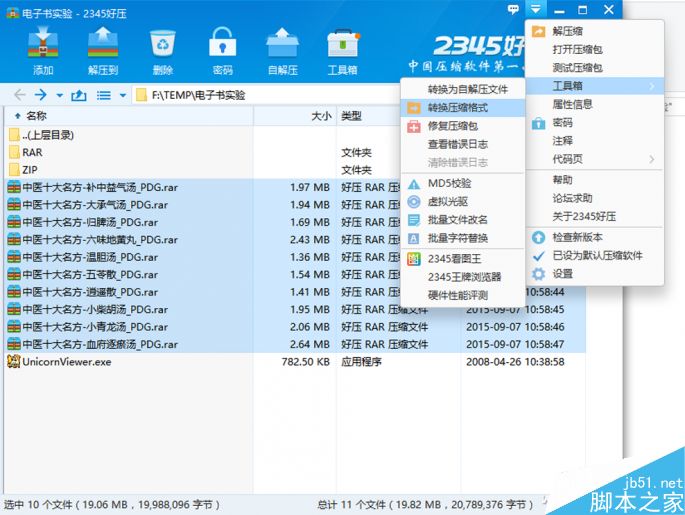This screenshot has height=515, width=685.
Task: Expand the 代码页 submenu entry
Action: pyautogui.click(x=595, y=159)
